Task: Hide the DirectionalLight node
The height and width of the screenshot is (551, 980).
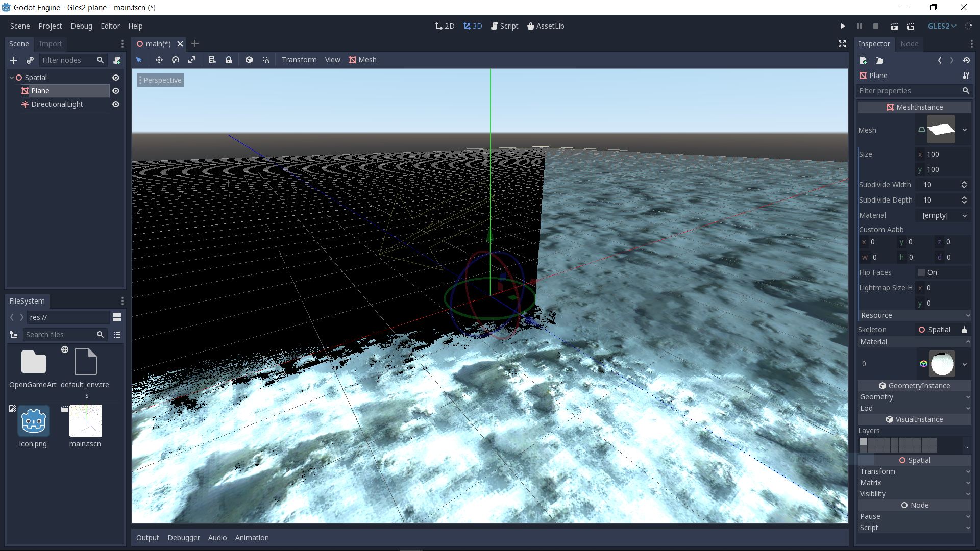Action: pyautogui.click(x=116, y=104)
